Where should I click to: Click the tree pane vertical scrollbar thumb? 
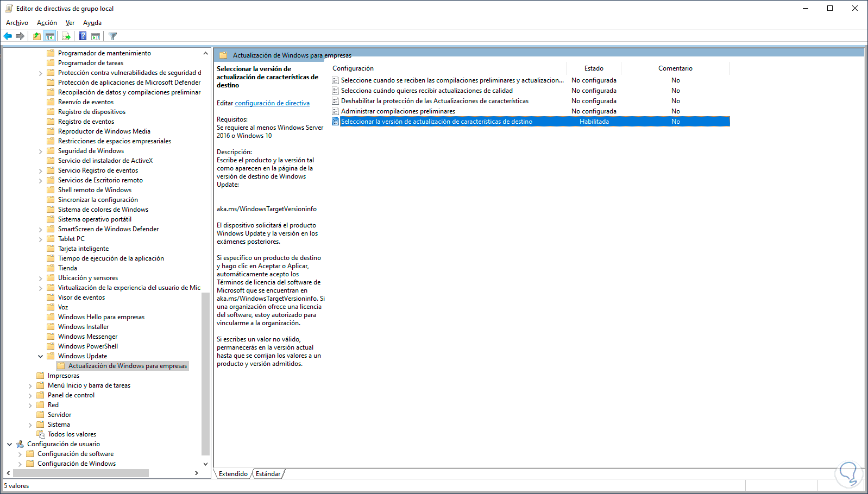205,373
